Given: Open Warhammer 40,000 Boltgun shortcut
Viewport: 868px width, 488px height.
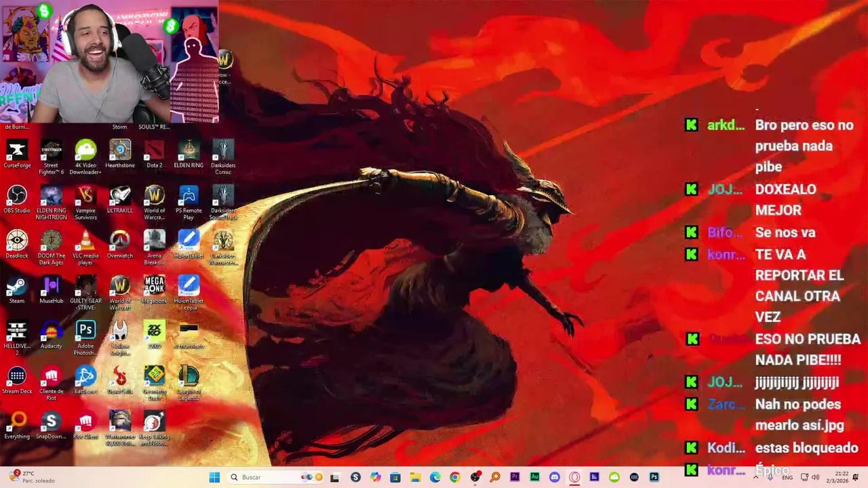Looking at the screenshot, I should coord(120,430).
